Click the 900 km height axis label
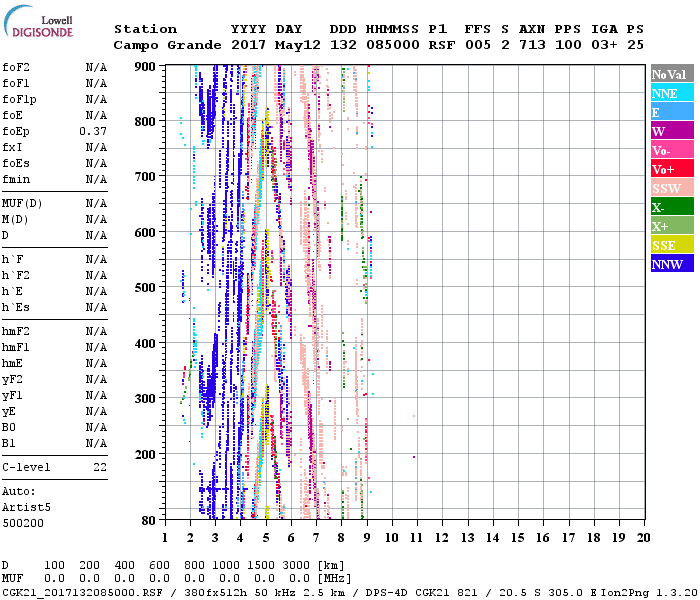 click(145, 67)
